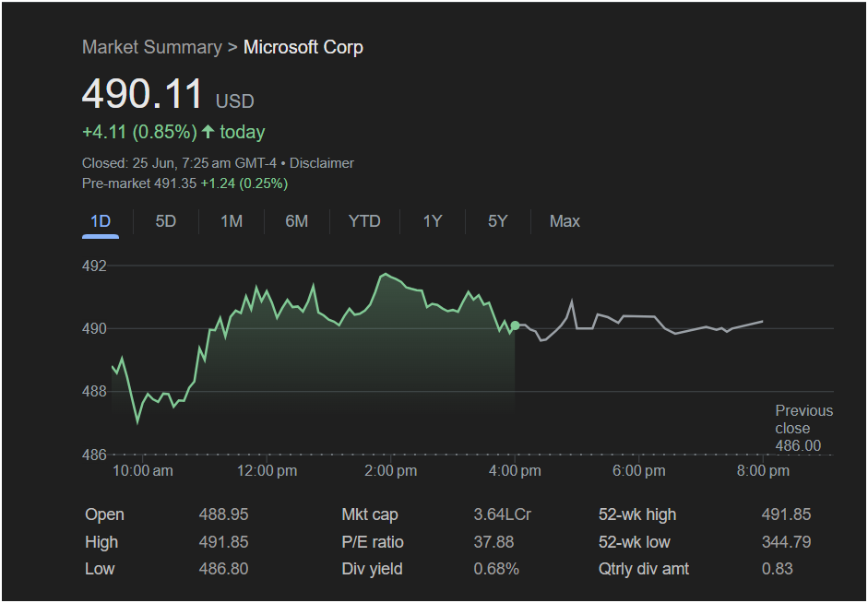Switch to the 1M chart tab
This screenshot has width=868, height=603.
tap(232, 221)
